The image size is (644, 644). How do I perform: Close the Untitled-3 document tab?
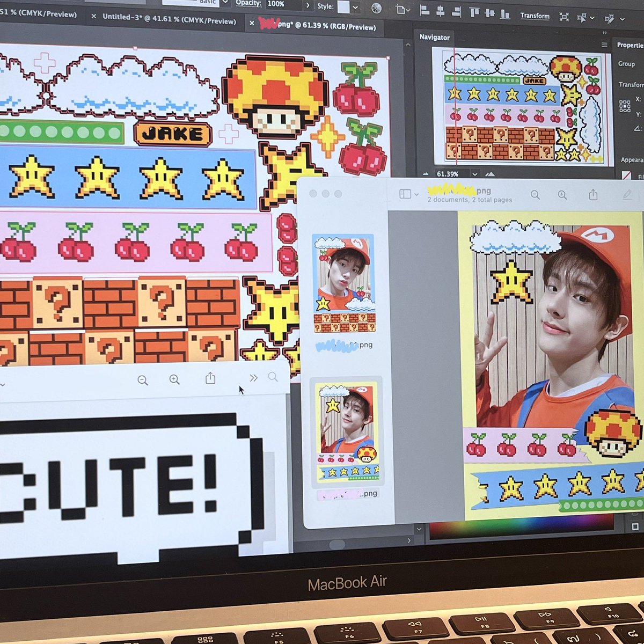tap(94, 16)
